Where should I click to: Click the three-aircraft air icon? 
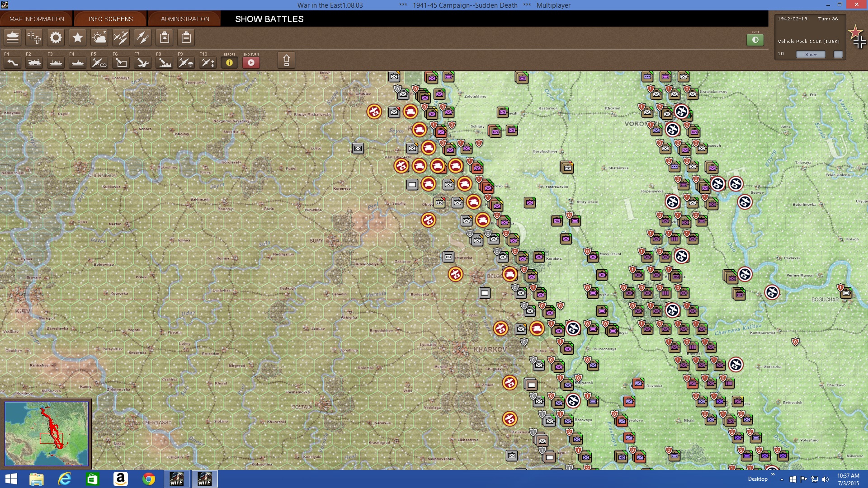coord(121,38)
